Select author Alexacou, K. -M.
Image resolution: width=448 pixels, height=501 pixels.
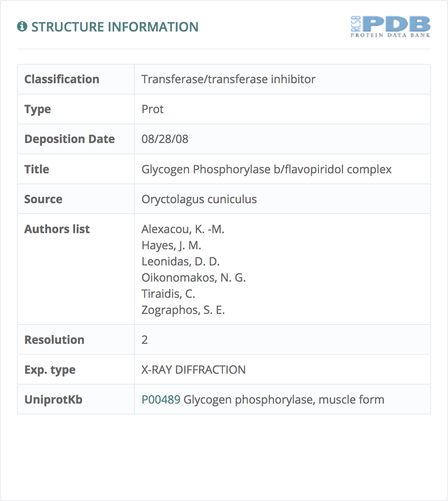183,229
